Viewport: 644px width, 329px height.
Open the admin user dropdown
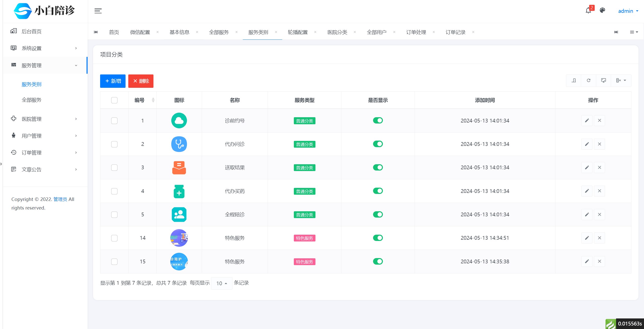628,11
